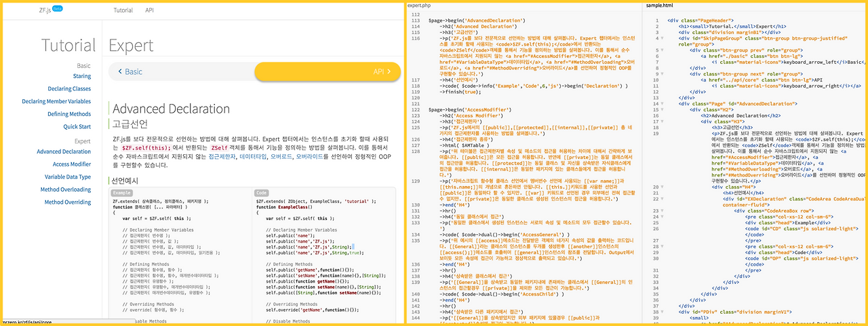Jump to Method Overriding in sidebar

click(x=68, y=202)
